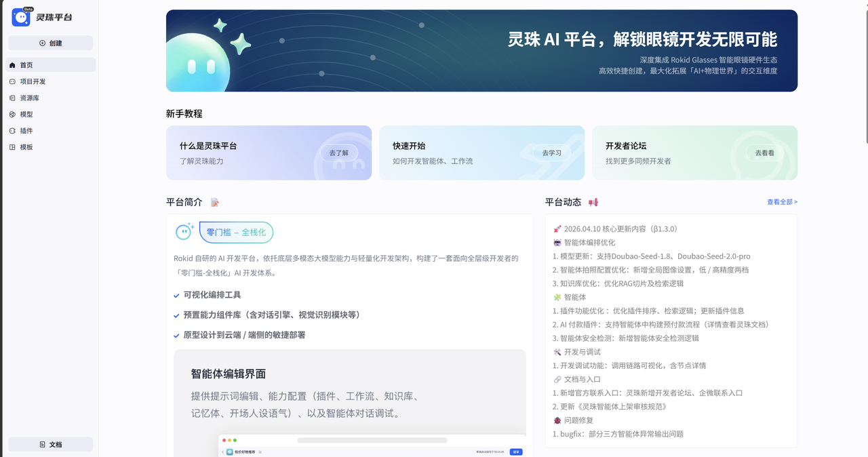
Task: Click 去看看 on the 开发者论坛 card
Action: click(764, 153)
